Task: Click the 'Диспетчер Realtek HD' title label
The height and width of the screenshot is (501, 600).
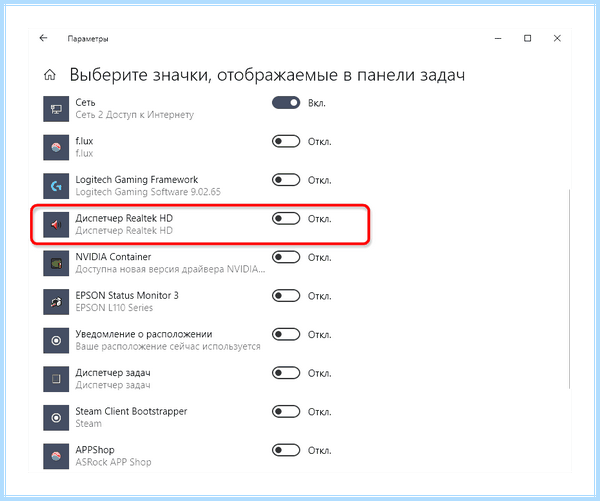Action: (x=124, y=218)
